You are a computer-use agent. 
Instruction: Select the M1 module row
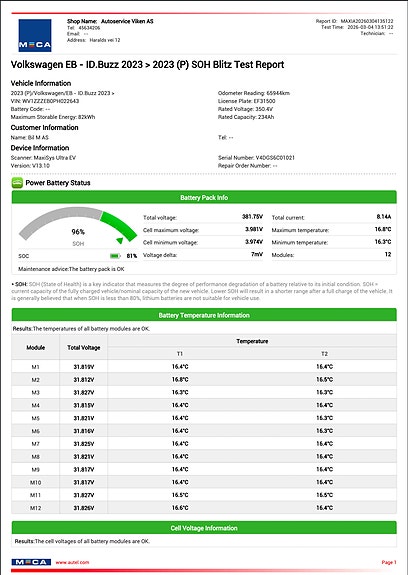204,367
